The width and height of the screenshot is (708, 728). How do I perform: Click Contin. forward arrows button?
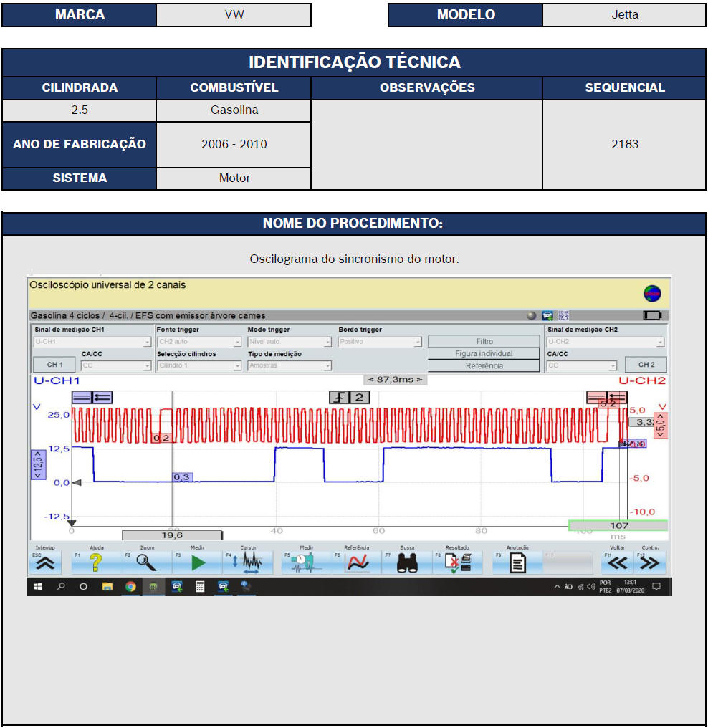649,563
